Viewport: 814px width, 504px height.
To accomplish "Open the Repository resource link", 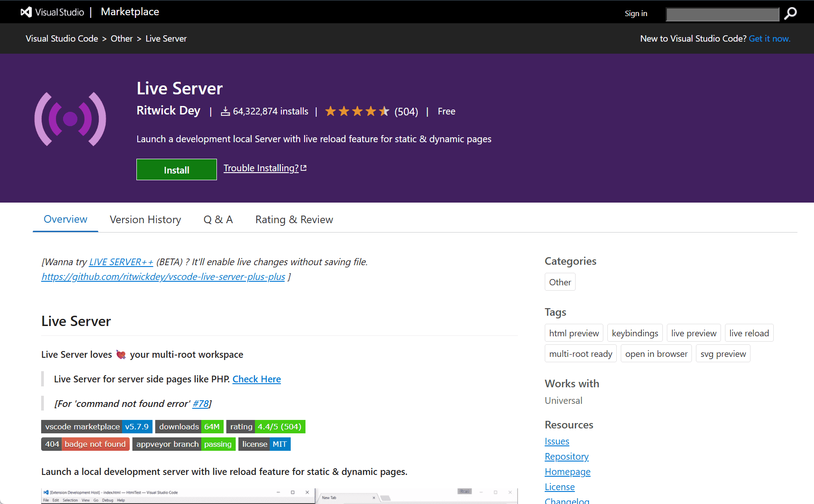I will 566,456.
